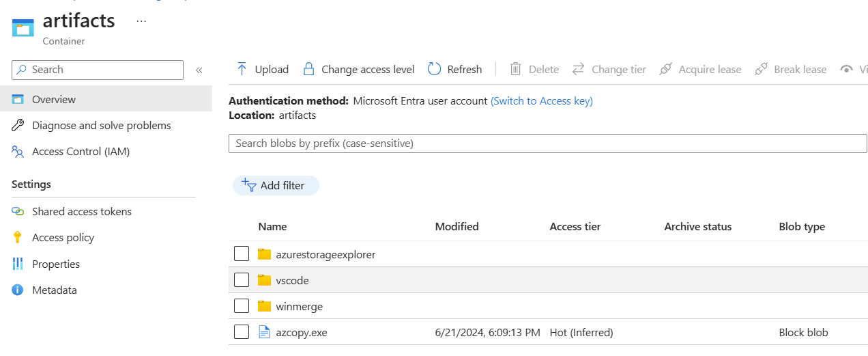Click the azcopy.exe file icon
Image resolution: width=868 pixels, height=356 pixels.
[265, 333]
